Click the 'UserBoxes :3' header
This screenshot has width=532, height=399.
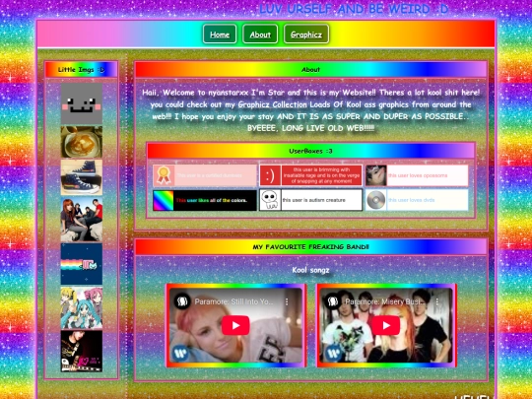click(310, 151)
